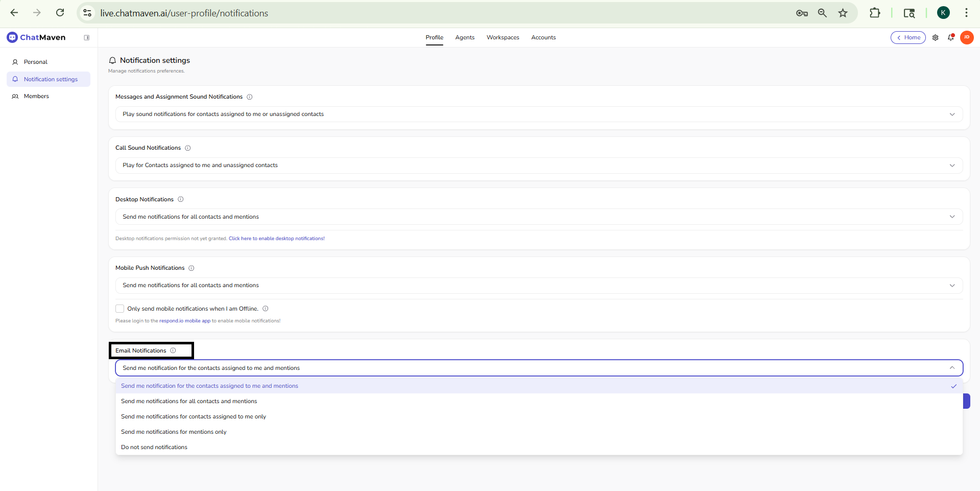Select 'Do not send notifications' option

click(x=154, y=448)
